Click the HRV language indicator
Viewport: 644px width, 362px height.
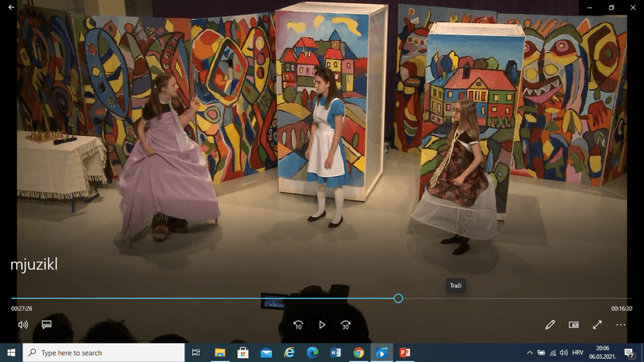578,353
